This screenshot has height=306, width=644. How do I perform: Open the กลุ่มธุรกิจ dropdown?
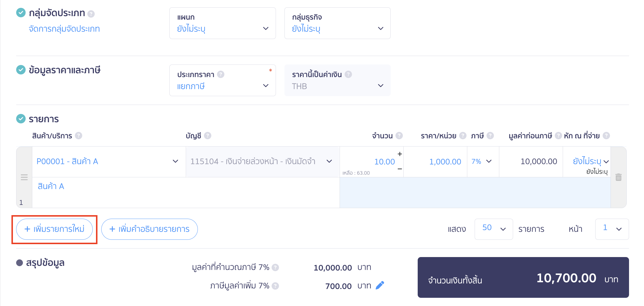tap(337, 23)
